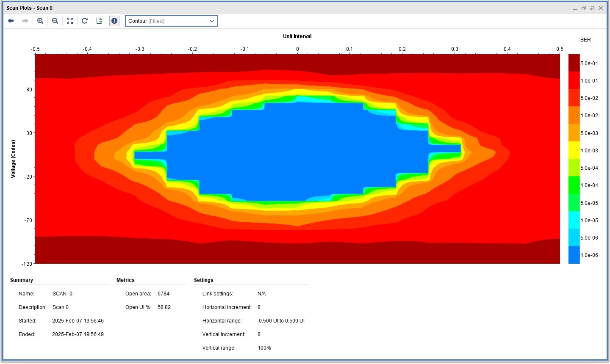610x364 pixels.
Task: Open the Contour (Filled) plot type dropdown
Action: [172, 21]
